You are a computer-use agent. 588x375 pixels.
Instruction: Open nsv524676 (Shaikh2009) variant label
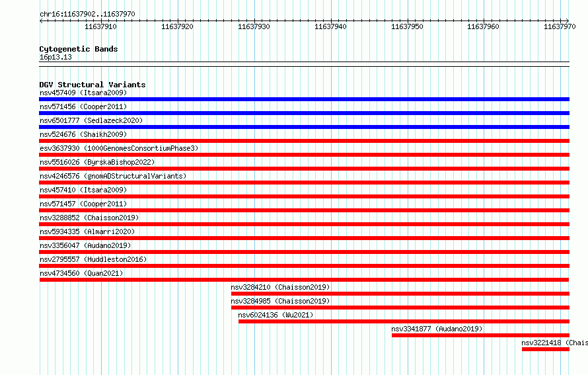pos(83,134)
